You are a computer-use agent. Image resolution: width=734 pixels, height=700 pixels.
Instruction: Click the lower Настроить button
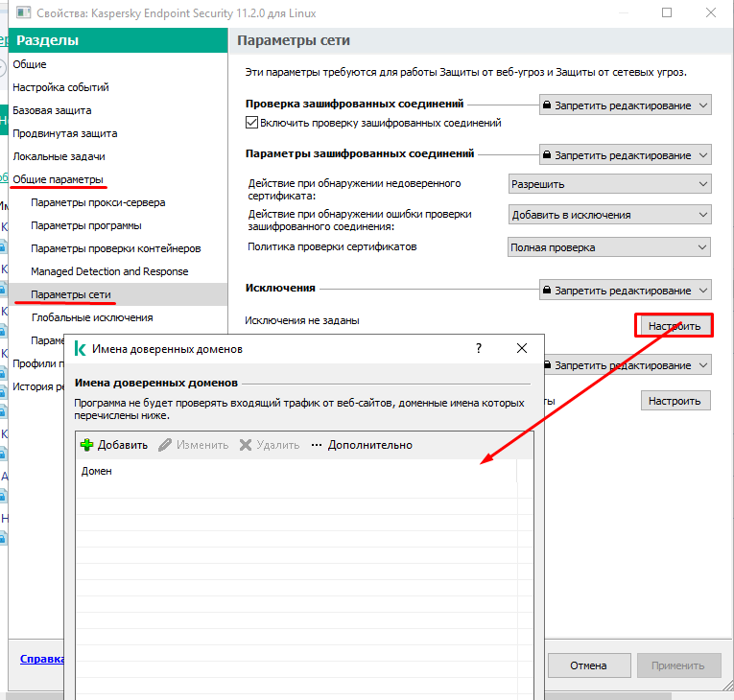click(x=675, y=401)
